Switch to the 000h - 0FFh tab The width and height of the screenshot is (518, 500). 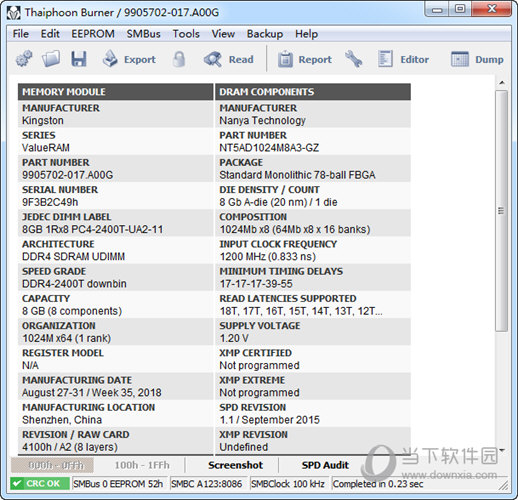click(52, 465)
